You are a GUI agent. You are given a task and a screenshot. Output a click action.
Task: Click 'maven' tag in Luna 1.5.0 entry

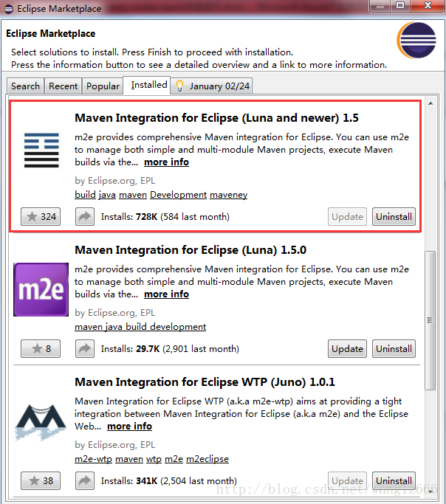point(89,327)
